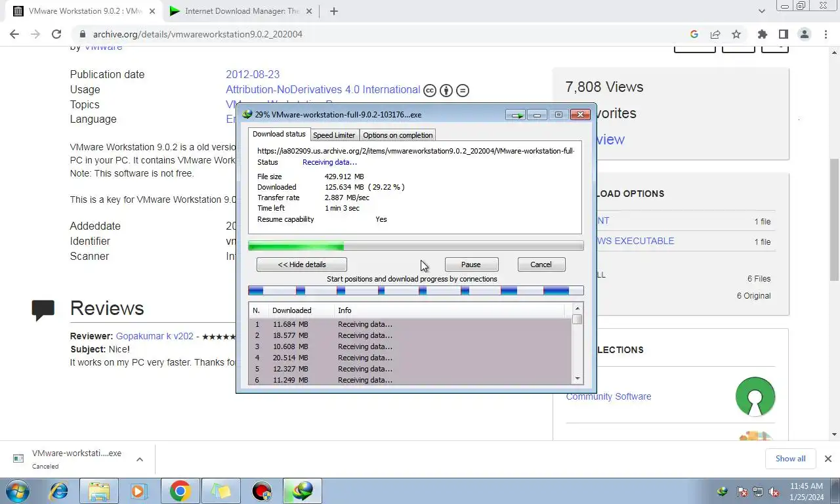Open the Chrome profile avatar
Screen dimensions: 840x504
point(805,34)
